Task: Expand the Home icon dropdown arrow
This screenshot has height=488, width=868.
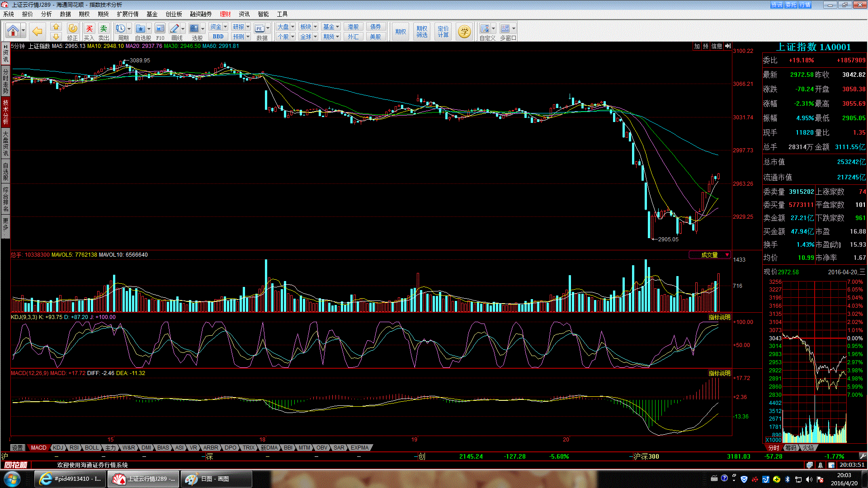Action: pyautogui.click(x=23, y=31)
